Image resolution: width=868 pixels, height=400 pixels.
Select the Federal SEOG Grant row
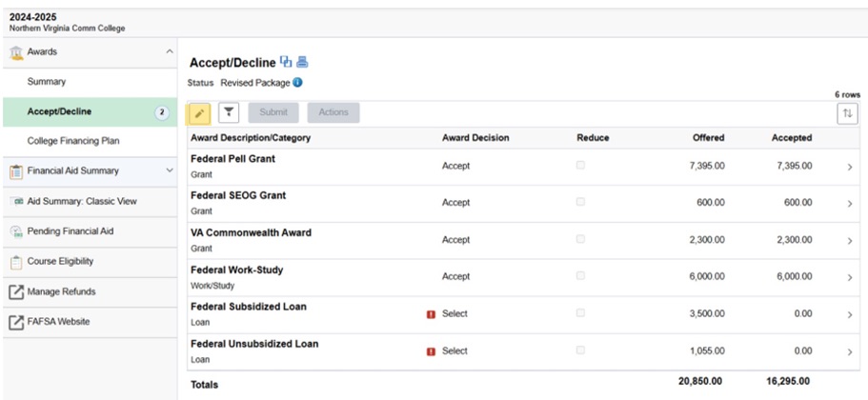(x=238, y=202)
